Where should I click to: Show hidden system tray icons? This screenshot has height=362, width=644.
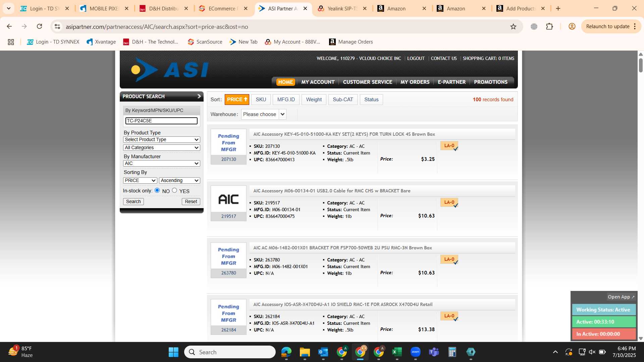[x=555, y=352]
